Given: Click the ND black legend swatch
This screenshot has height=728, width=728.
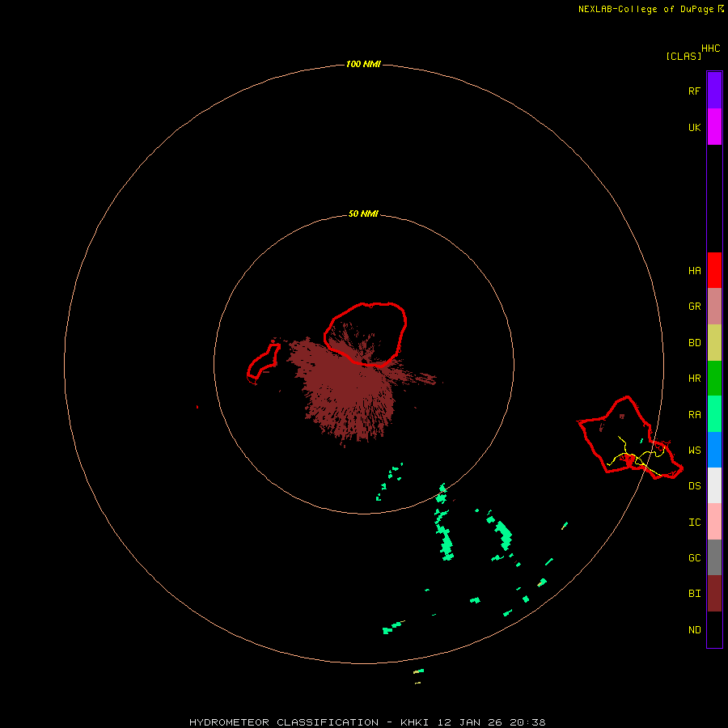Looking at the screenshot, I should coord(714,629).
